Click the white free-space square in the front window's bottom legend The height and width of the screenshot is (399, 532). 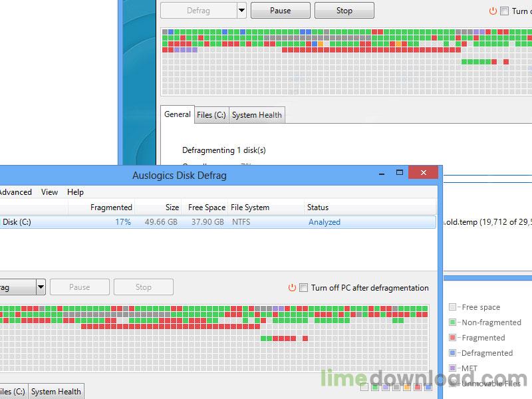[364, 387]
